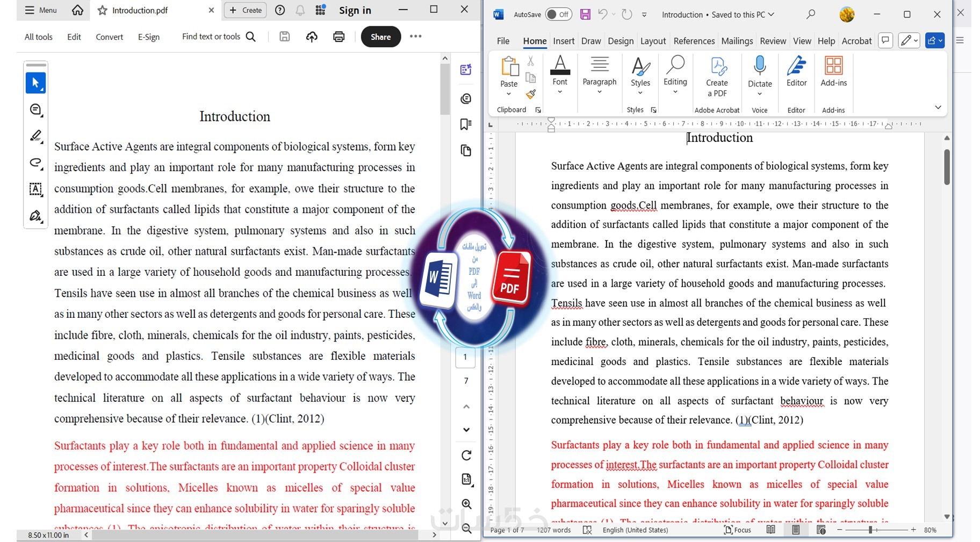980x542 pixels.
Task: Open Acrobat's All tools menu
Action: click(x=39, y=37)
